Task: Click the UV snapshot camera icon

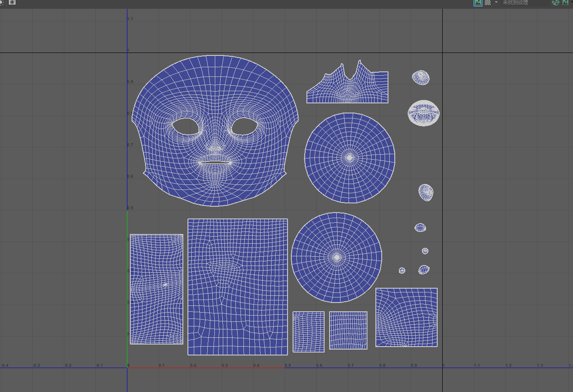Action: pyautogui.click(x=12, y=3)
